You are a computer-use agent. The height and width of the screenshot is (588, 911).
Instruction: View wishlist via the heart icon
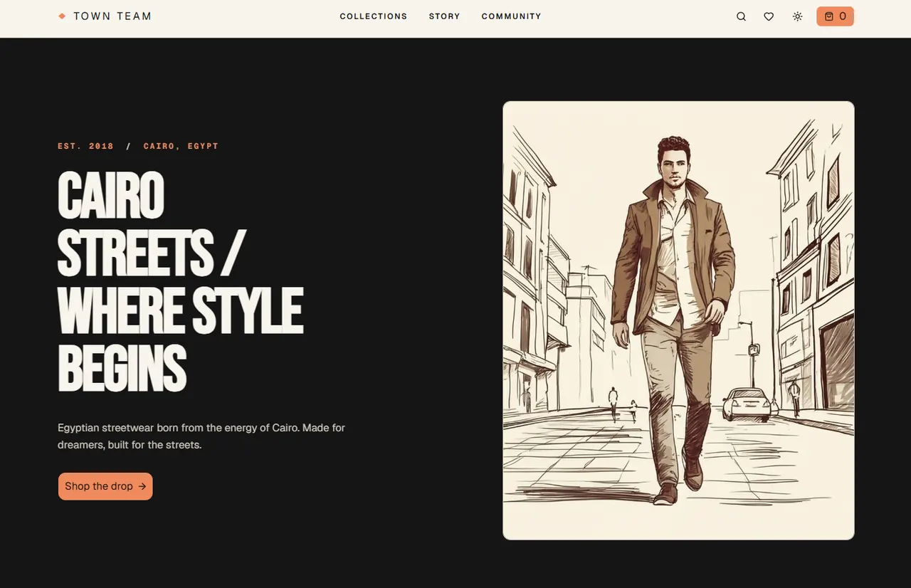click(769, 16)
